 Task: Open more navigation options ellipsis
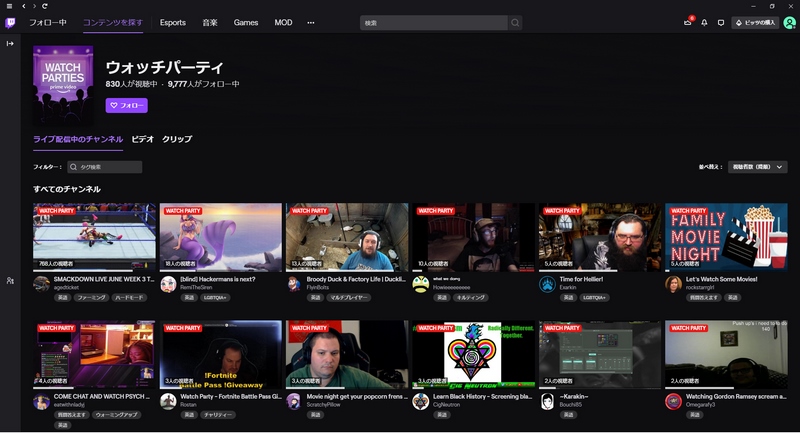tap(311, 23)
